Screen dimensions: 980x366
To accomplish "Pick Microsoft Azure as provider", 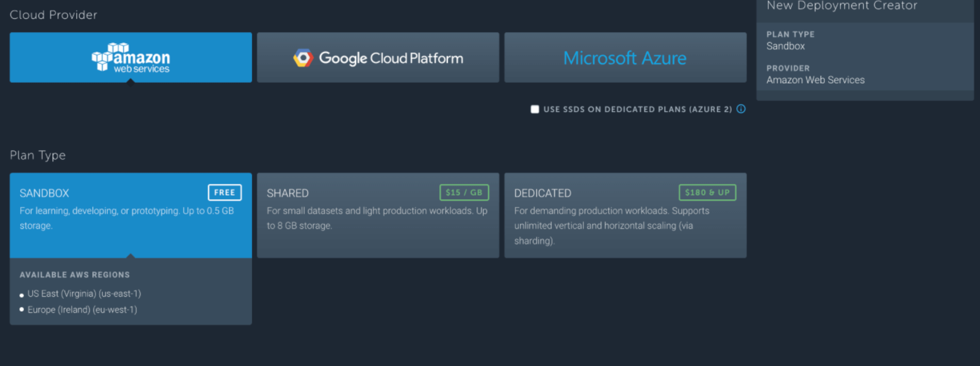I will point(625,57).
